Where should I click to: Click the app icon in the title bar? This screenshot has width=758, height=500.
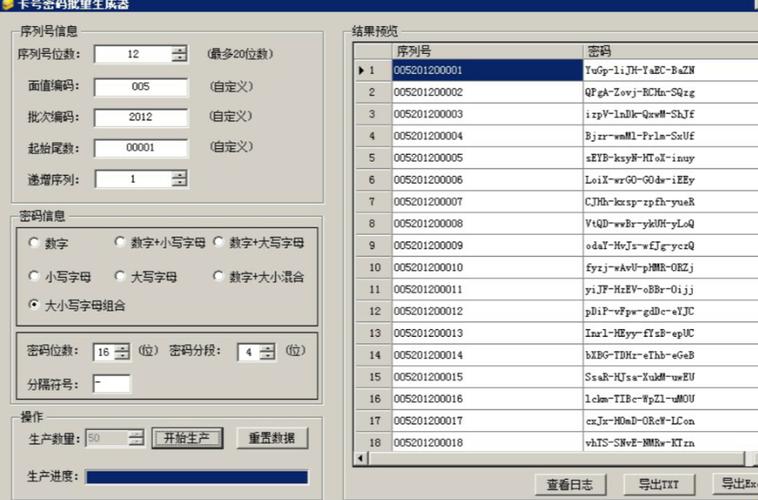[7, 4]
